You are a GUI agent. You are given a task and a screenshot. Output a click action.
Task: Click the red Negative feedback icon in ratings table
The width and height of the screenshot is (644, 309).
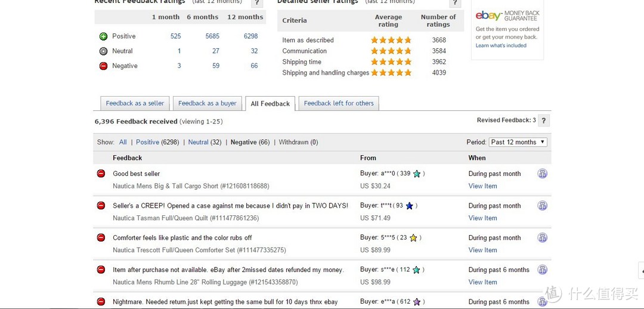[x=104, y=66]
